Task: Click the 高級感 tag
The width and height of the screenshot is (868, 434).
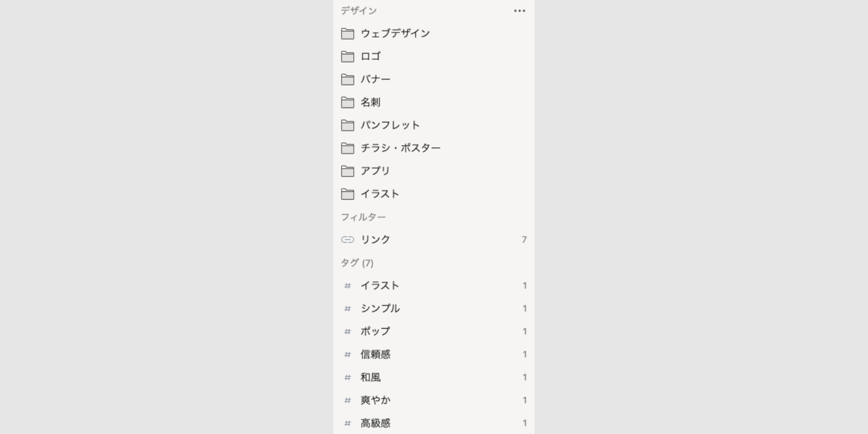Action: 434,423
